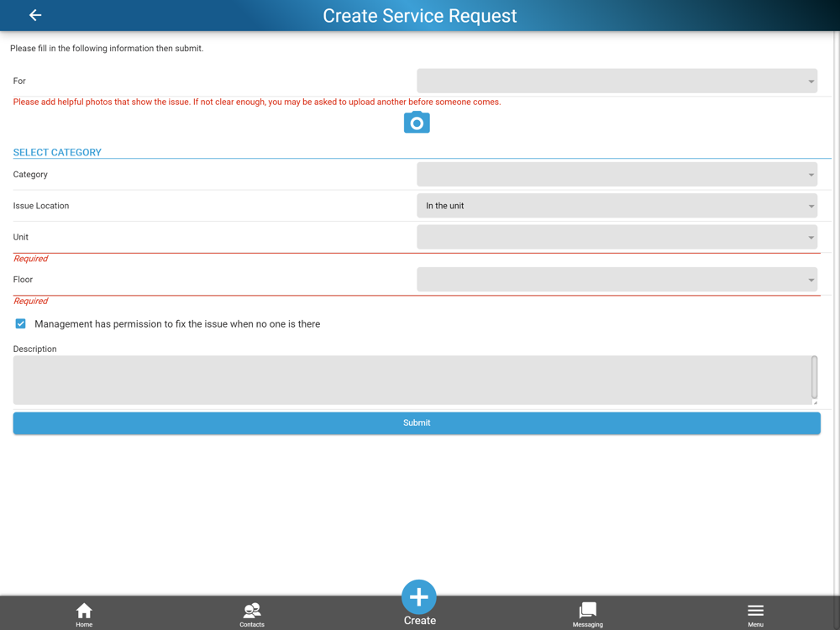Open the For dropdown
The height and width of the screenshot is (630, 840).
pyautogui.click(x=617, y=81)
